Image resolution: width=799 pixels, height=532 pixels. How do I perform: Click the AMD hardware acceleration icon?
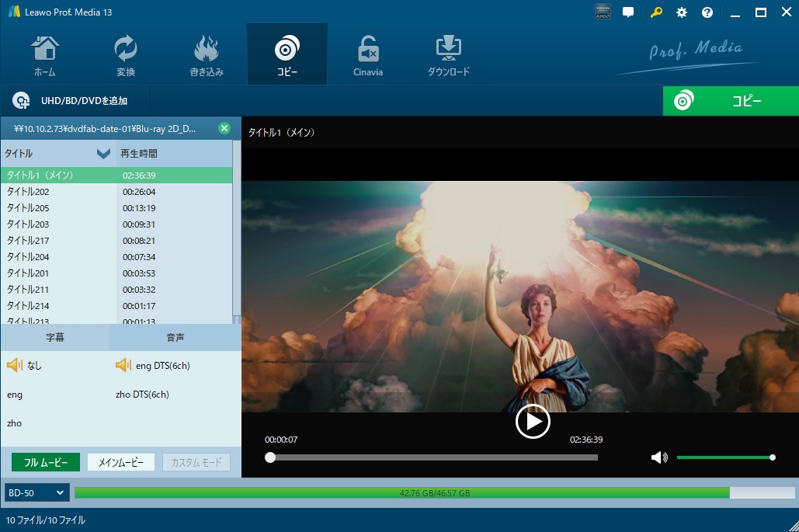coord(603,12)
